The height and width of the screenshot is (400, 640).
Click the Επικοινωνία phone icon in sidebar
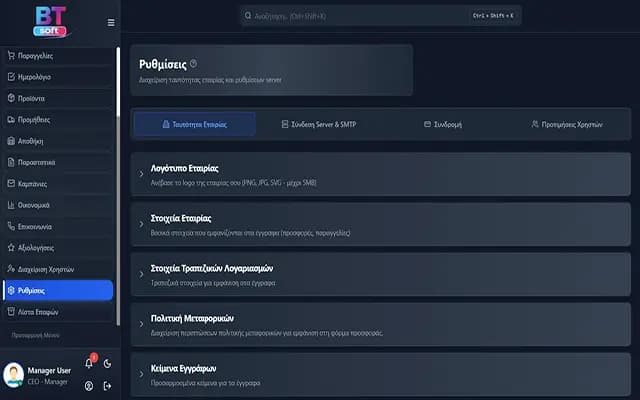[11, 226]
